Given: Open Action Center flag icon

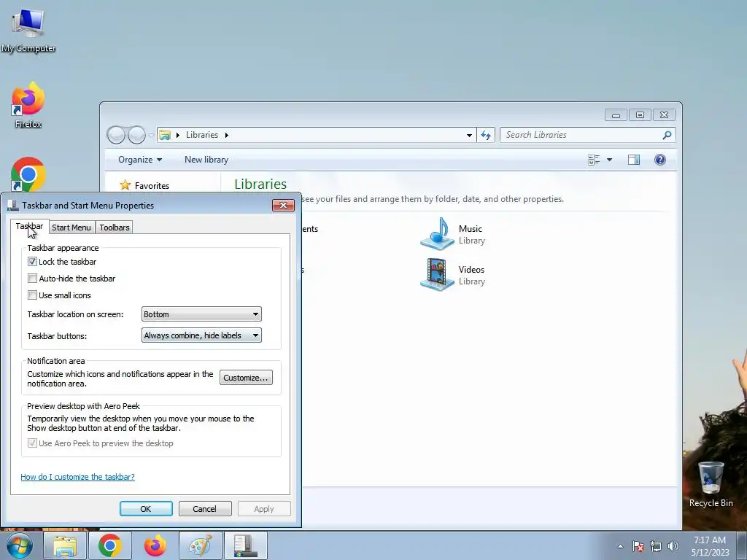Looking at the screenshot, I should click(x=638, y=546).
